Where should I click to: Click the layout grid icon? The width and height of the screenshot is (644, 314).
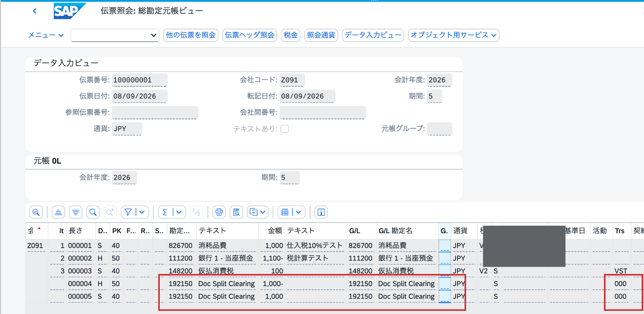coord(285,212)
